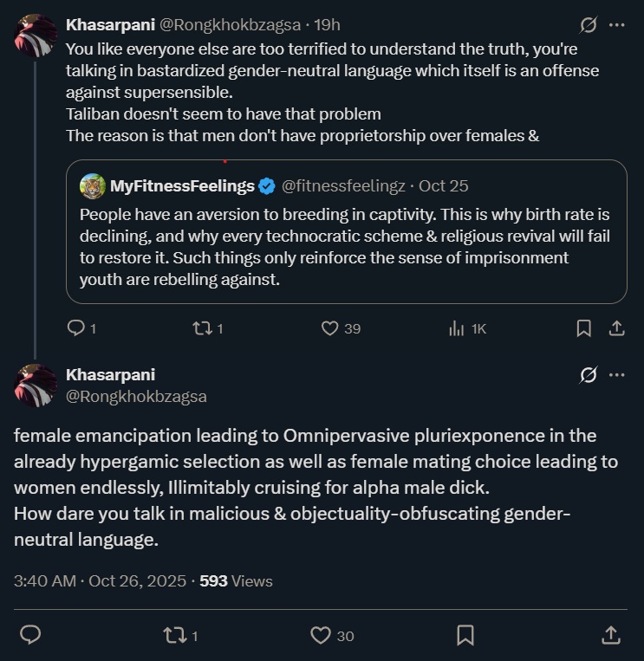Open Grok icon on main tweet
This screenshot has height=661, width=644.
588,374
